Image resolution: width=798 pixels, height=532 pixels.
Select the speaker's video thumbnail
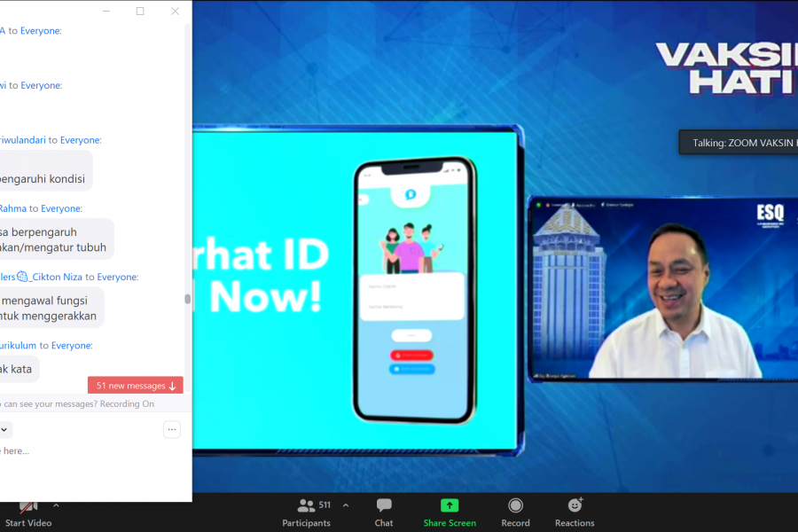click(x=662, y=289)
